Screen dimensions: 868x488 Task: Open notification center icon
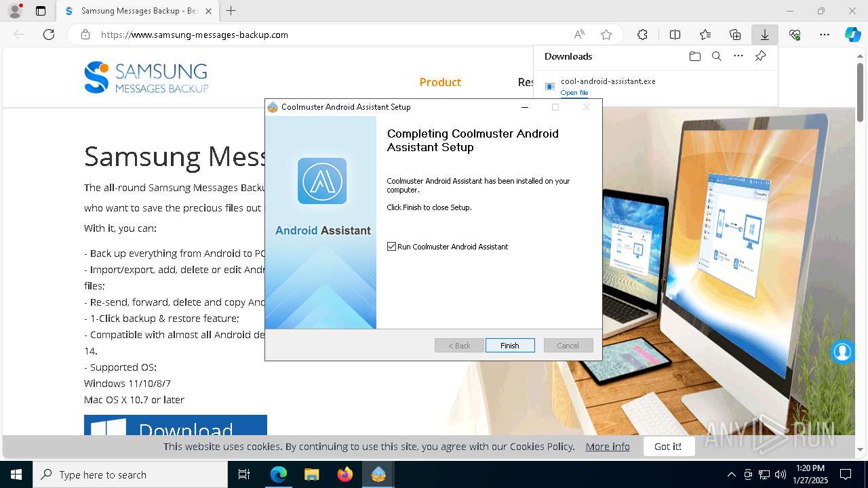pos(846,474)
